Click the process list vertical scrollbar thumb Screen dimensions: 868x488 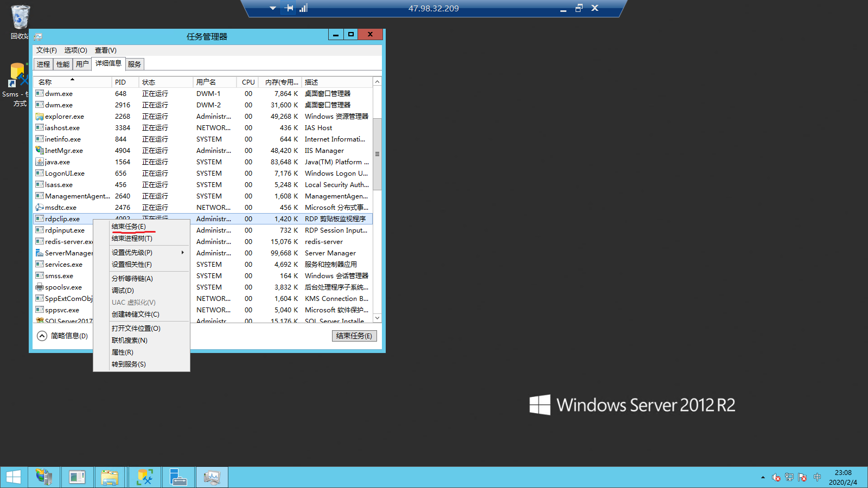(x=377, y=154)
